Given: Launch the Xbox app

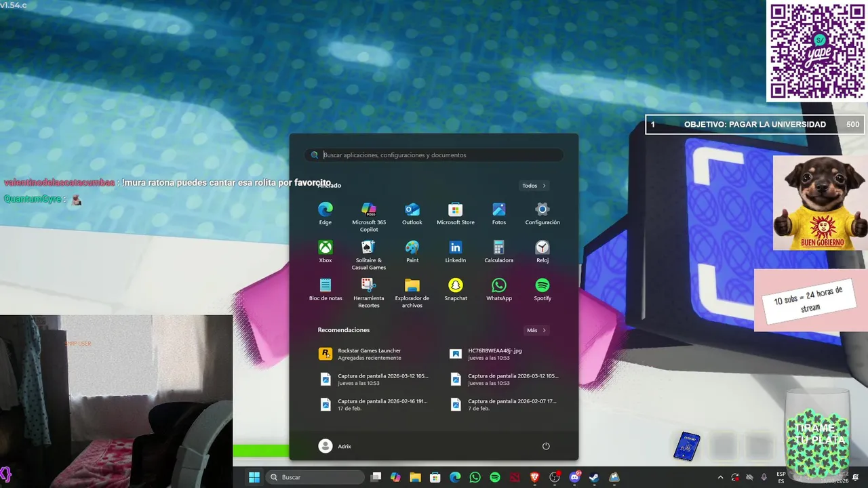Looking at the screenshot, I should click(x=325, y=251).
